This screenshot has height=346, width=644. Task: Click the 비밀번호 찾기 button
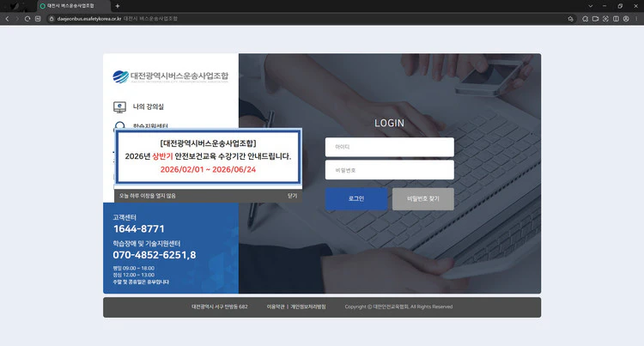[x=422, y=199]
